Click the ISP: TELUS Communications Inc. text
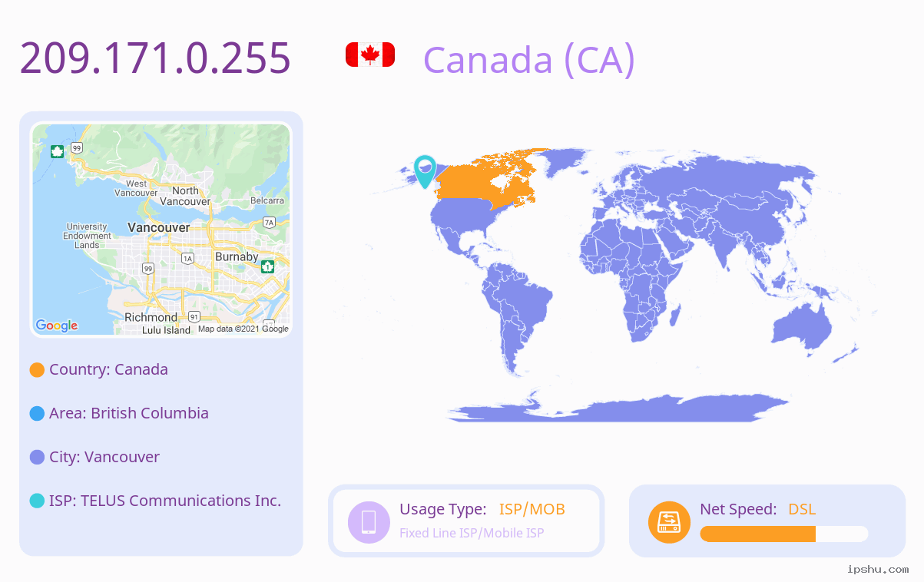924x582 pixels. coord(165,501)
